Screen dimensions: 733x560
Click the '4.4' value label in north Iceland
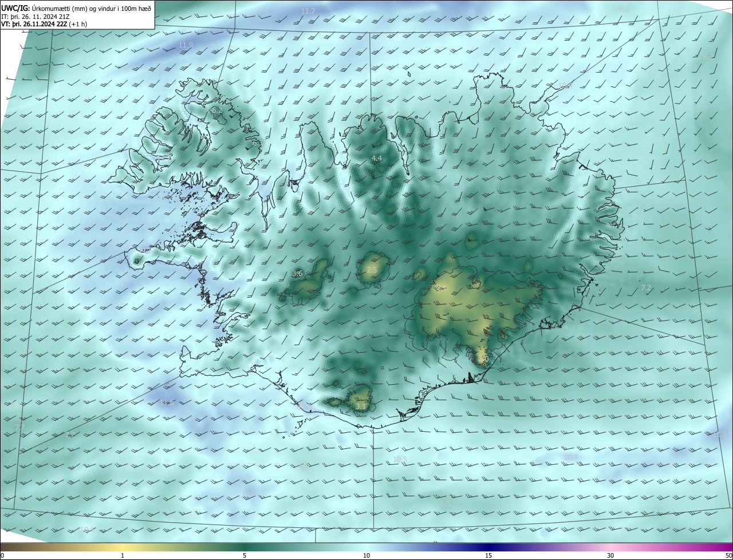pyautogui.click(x=376, y=158)
